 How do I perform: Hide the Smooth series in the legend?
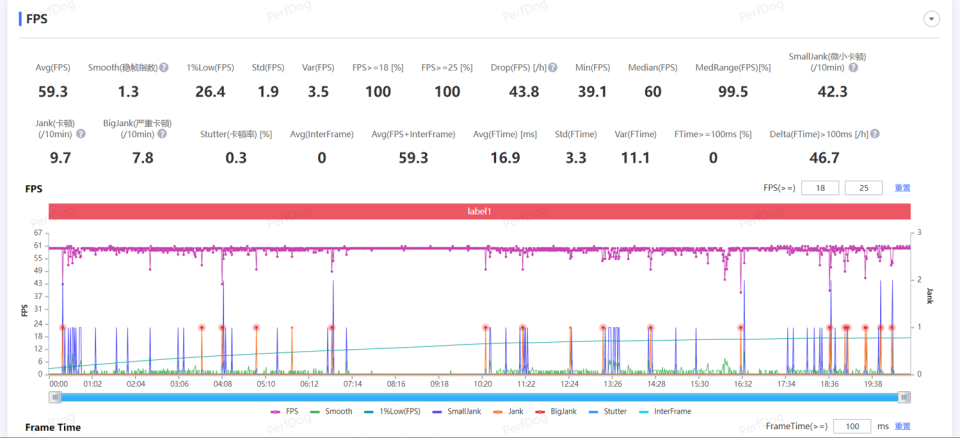pyautogui.click(x=332, y=412)
